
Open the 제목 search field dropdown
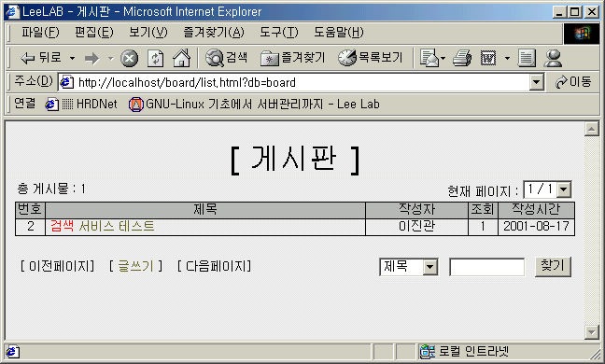tap(429, 267)
